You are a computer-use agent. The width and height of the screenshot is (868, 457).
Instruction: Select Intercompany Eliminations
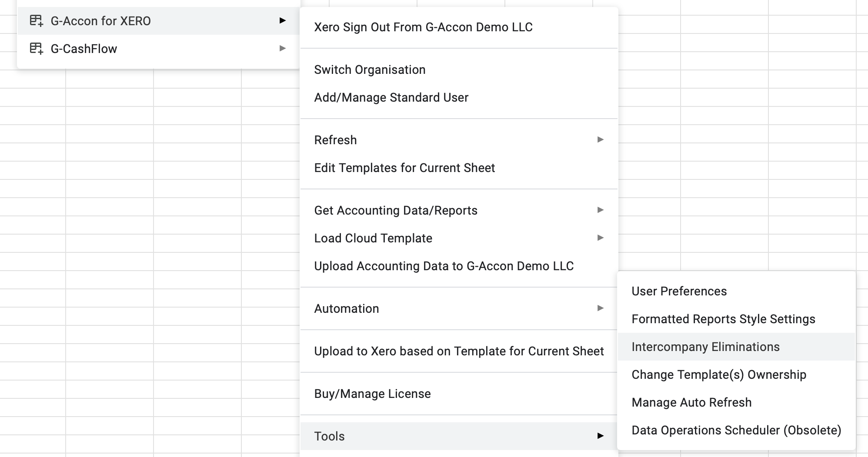(736, 347)
